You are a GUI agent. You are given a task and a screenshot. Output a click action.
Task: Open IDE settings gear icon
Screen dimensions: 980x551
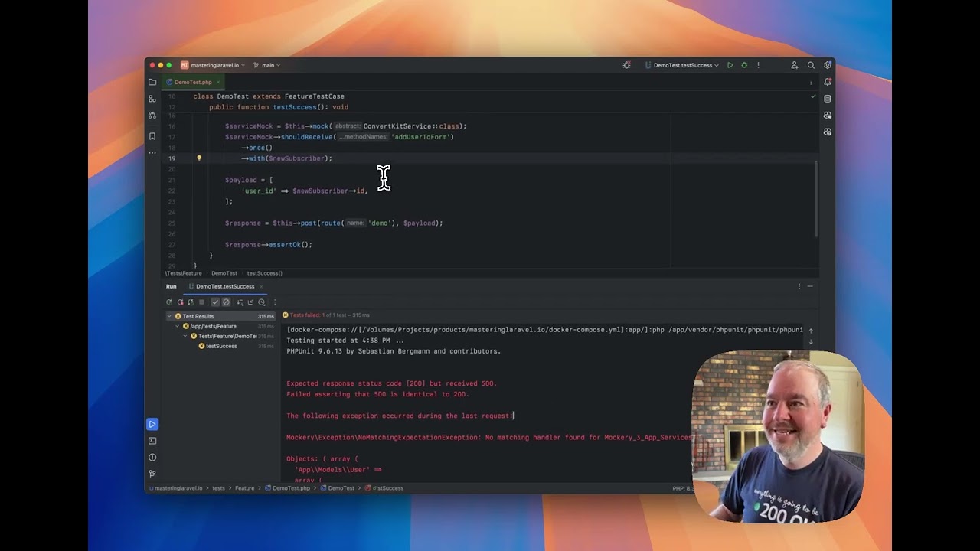(828, 65)
